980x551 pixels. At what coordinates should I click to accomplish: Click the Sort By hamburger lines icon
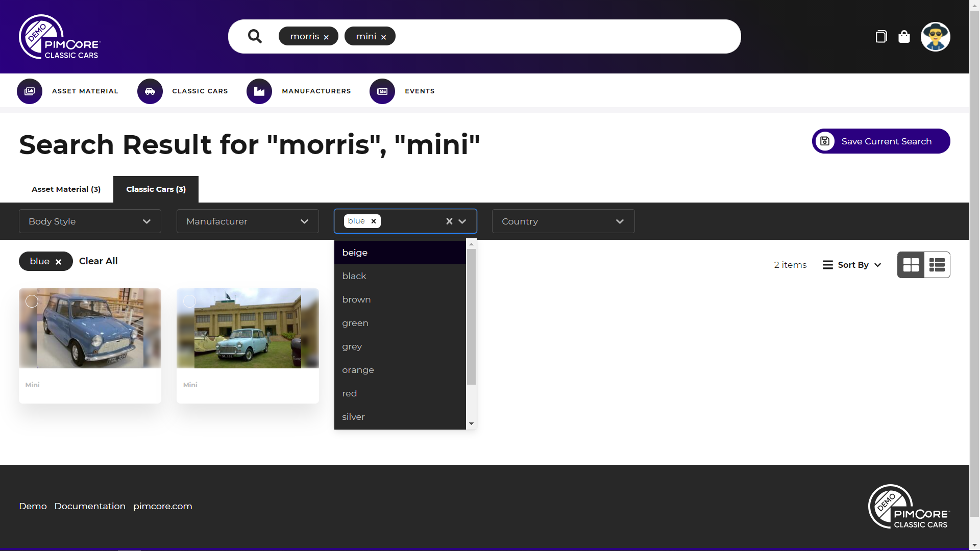tap(828, 265)
